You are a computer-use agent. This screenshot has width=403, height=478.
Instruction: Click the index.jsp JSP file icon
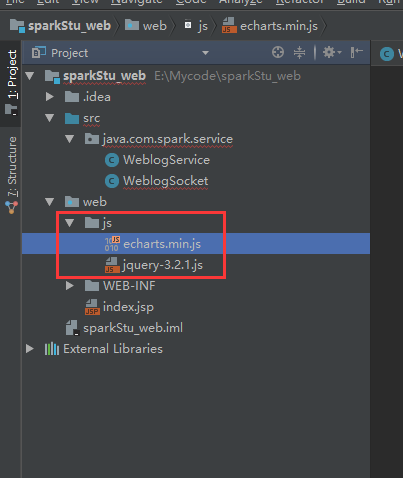[x=92, y=307]
